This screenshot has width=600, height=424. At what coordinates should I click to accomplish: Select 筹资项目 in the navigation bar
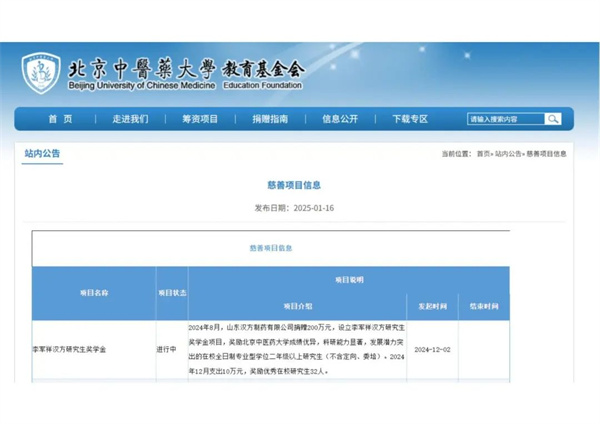point(200,119)
